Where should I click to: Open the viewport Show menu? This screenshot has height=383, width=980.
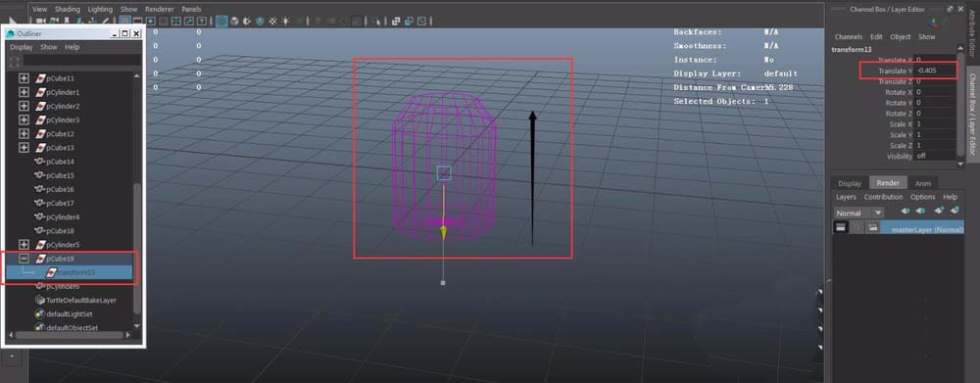click(x=128, y=10)
